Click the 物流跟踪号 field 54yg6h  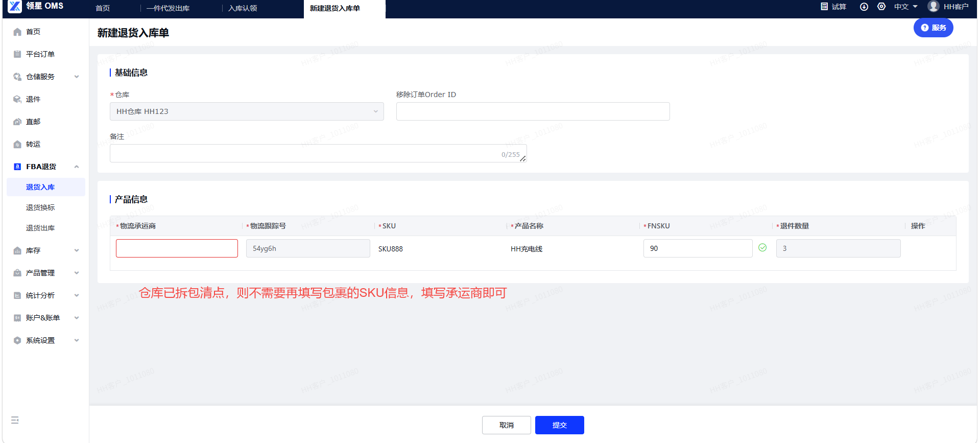click(x=308, y=248)
